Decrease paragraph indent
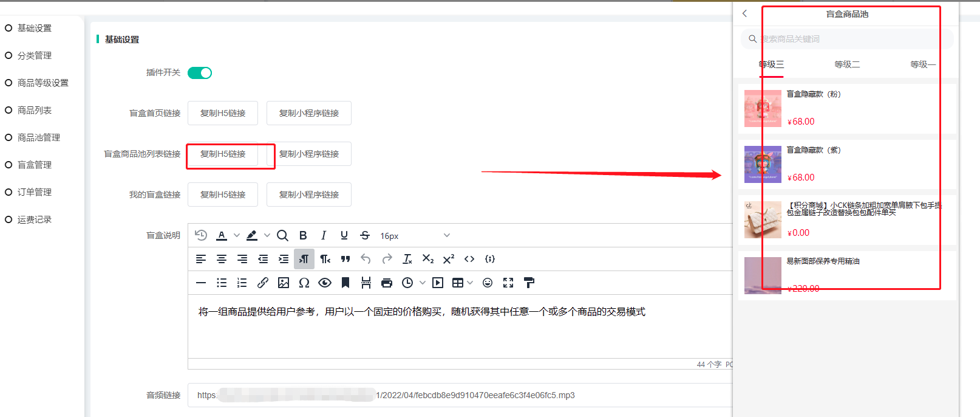Screen dimensions: 980x417 (x=263, y=259)
